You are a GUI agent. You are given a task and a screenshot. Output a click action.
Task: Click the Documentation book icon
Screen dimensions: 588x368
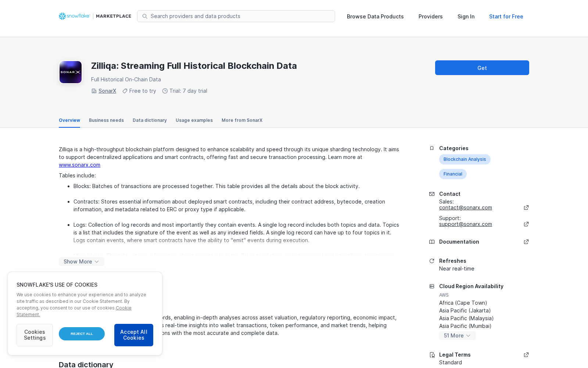tap(432, 242)
